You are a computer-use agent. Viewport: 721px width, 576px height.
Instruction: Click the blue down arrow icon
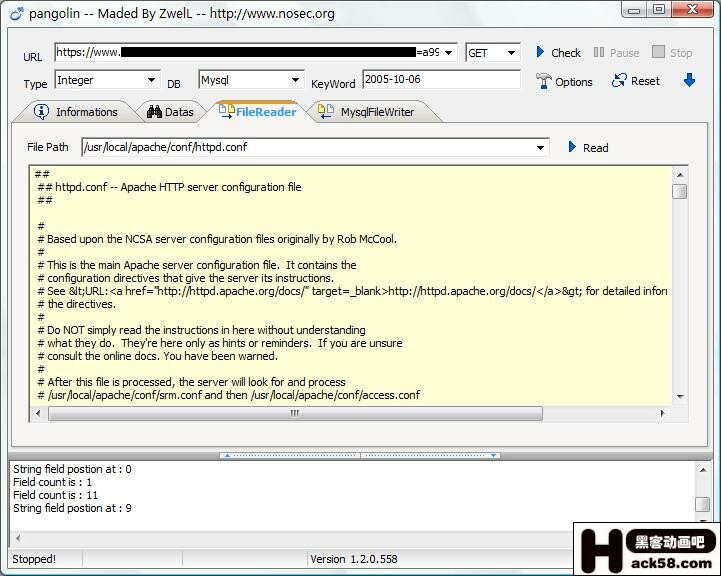pyautogui.click(x=689, y=80)
